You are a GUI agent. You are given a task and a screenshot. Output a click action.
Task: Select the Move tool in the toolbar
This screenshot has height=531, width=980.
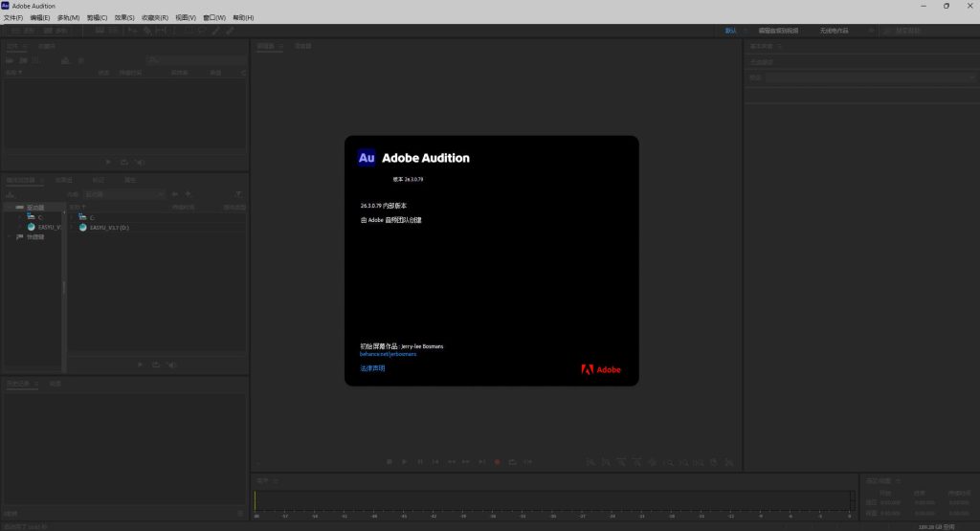[132, 31]
